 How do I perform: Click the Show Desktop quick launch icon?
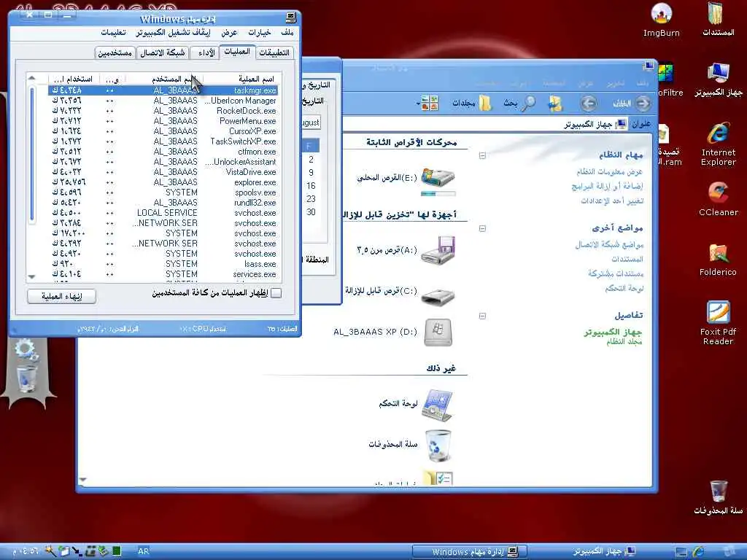tap(681, 552)
